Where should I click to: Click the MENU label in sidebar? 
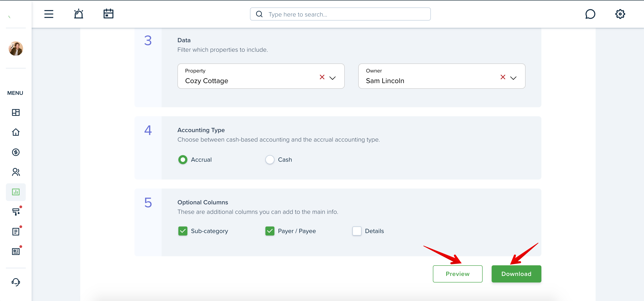15,93
